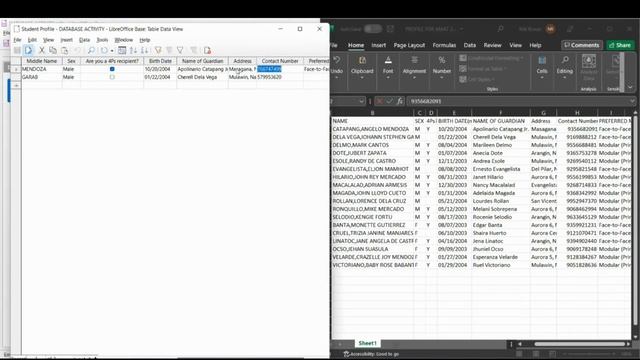Click the Save record icon in Base toolbar
Viewport: 640px width, 360px height.
click(x=17, y=50)
